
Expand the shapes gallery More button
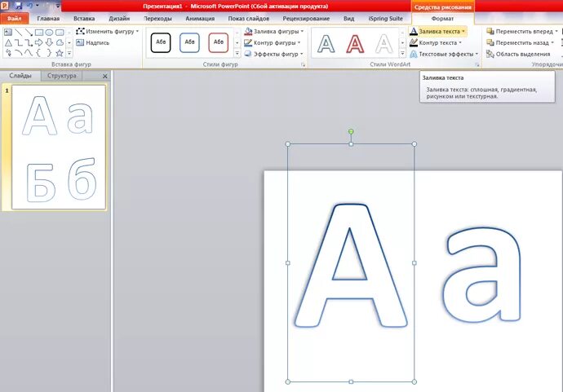click(x=69, y=53)
